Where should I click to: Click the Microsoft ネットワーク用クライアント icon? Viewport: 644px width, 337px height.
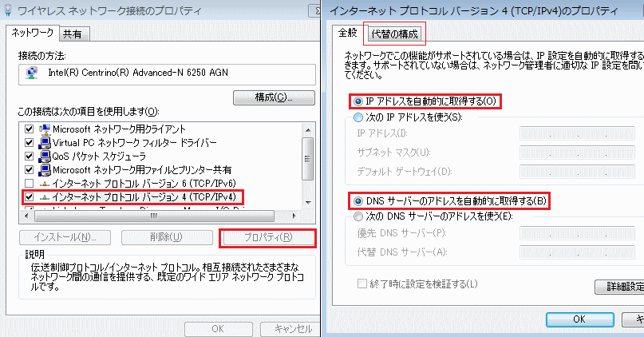click(45, 129)
